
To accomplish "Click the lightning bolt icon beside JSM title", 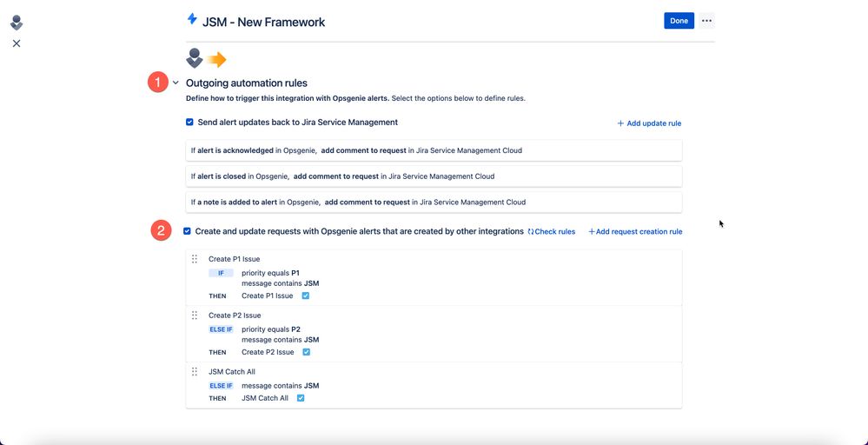I will click(192, 19).
